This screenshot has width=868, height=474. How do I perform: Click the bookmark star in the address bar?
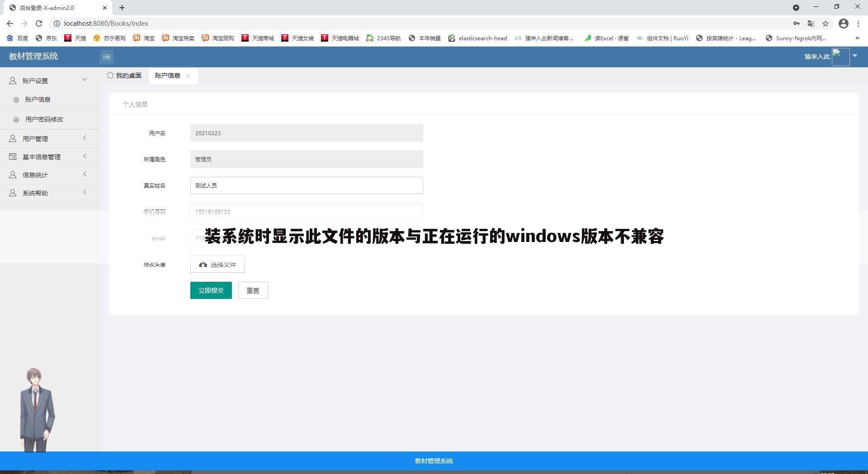[826, 23]
